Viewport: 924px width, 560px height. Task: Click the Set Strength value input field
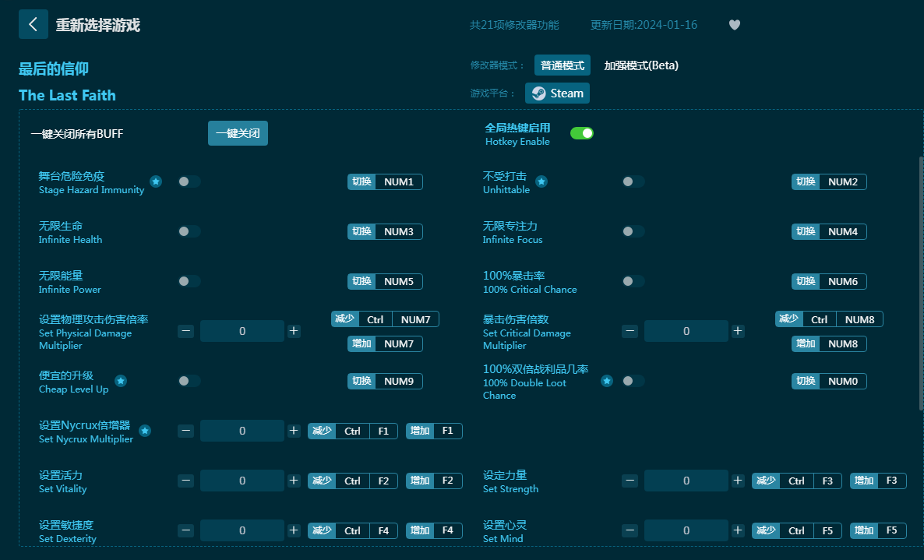(686, 481)
